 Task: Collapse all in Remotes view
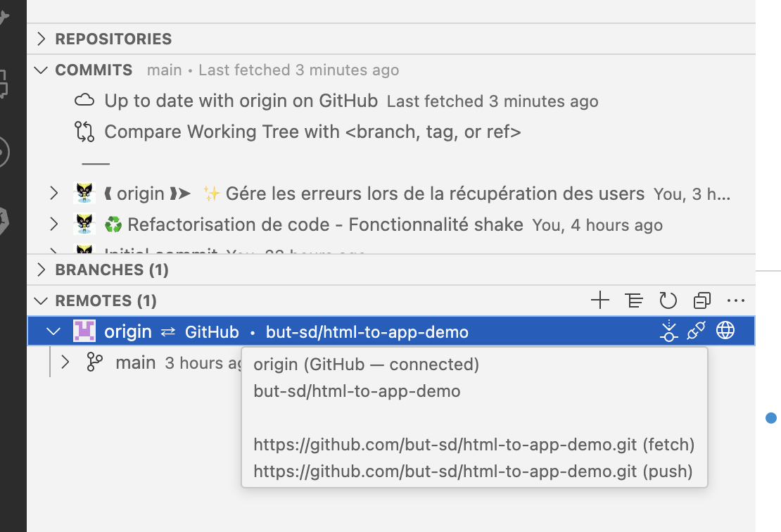[701, 300]
